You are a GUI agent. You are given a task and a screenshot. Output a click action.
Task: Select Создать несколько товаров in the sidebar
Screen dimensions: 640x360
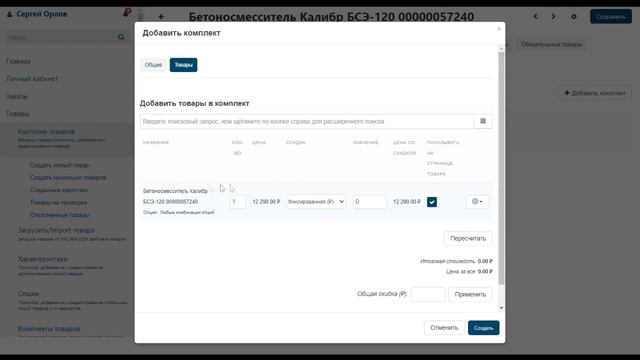(68, 178)
